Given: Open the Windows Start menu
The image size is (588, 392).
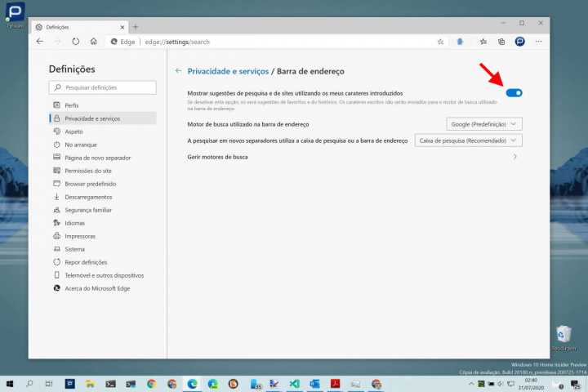Looking at the screenshot, I should pos(10,383).
